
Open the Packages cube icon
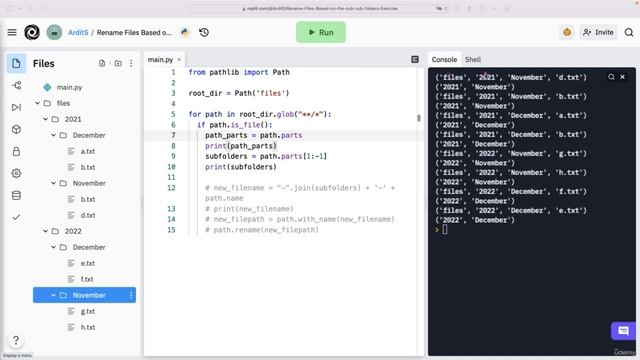tap(16, 129)
